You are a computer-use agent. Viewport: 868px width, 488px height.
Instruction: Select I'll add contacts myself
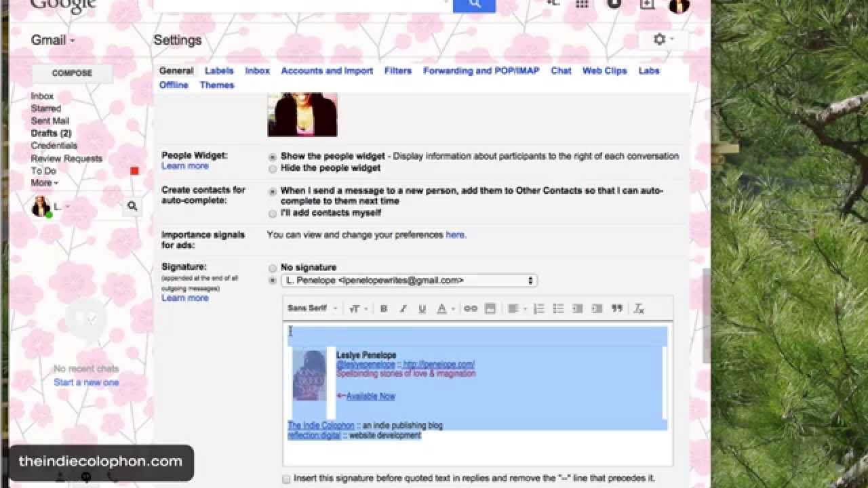(273, 213)
